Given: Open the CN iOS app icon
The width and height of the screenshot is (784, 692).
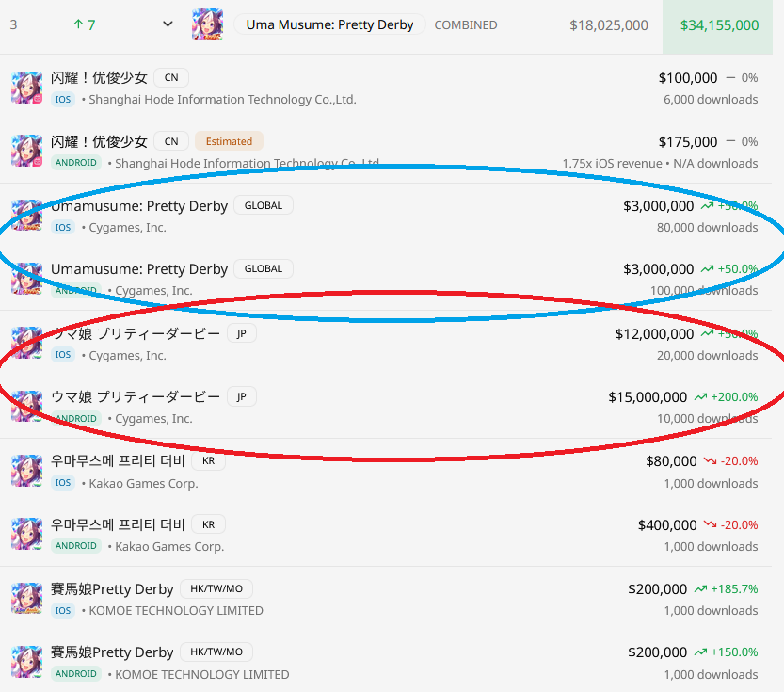Looking at the screenshot, I should coord(27,88).
